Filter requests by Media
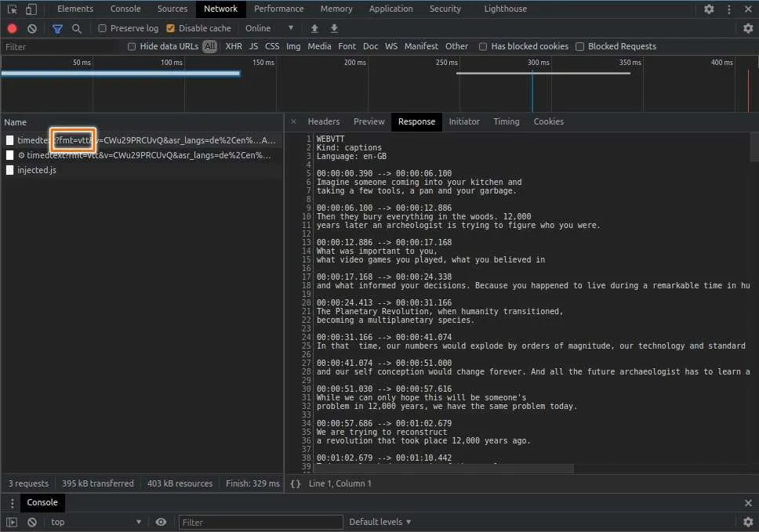Screen dimensions: 759x532 (x=319, y=46)
